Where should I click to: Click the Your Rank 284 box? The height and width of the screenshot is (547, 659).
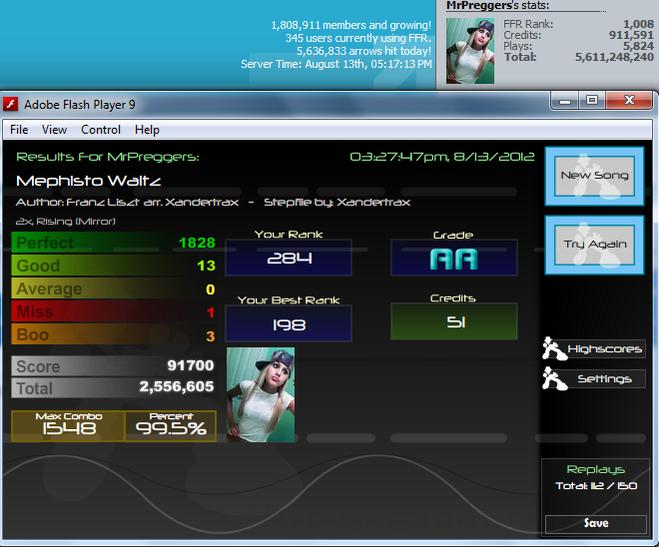[x=289, y=258]
